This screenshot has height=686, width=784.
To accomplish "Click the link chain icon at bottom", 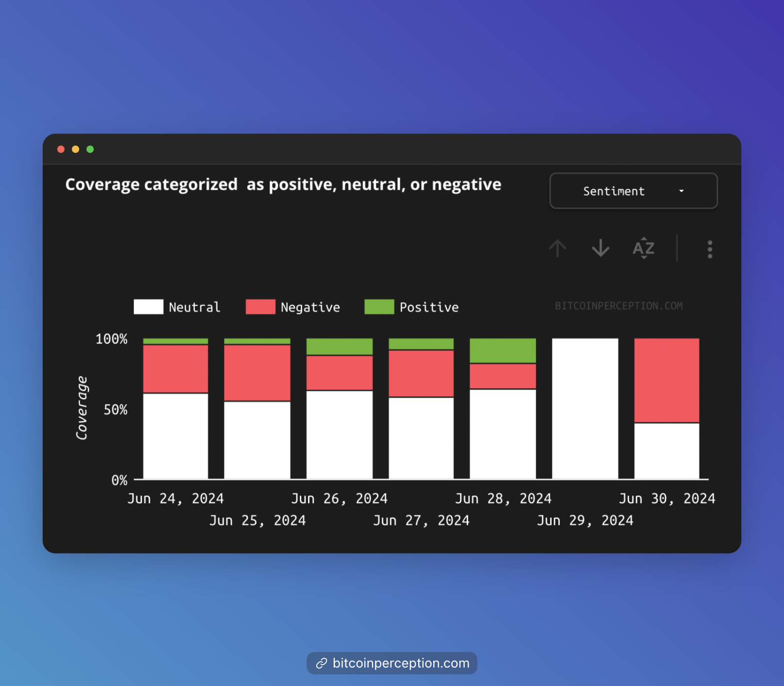I will pos(321,663).
